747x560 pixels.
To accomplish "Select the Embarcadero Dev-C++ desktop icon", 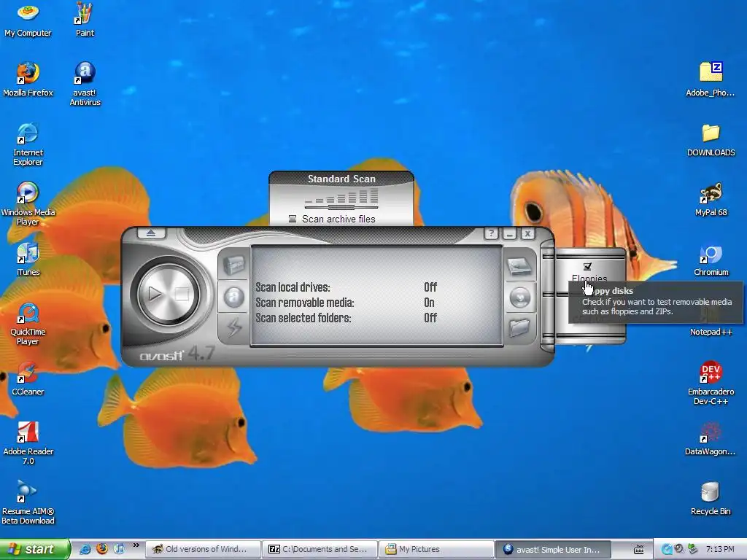I will pos(711,384).
